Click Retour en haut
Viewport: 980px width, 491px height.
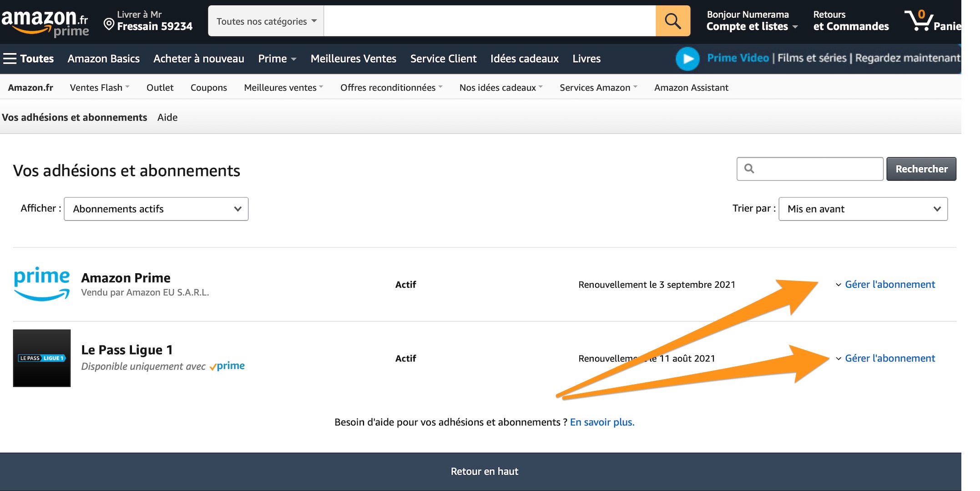tap(485, 471)
